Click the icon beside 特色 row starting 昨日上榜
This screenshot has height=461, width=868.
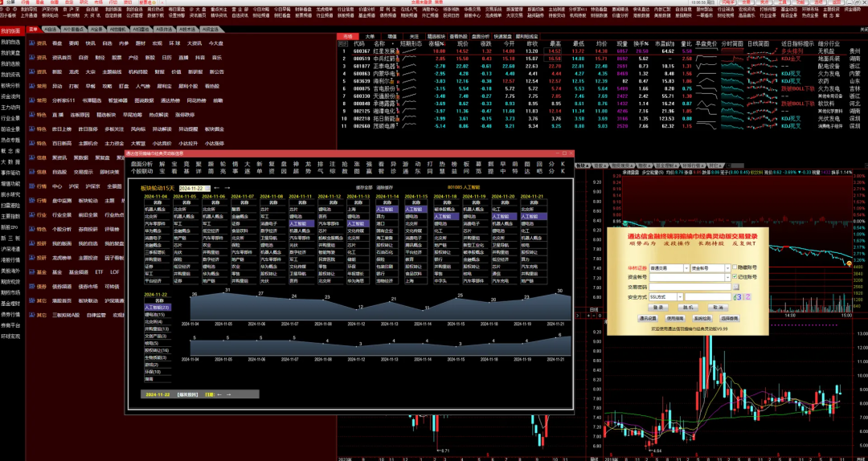(32, 129)
